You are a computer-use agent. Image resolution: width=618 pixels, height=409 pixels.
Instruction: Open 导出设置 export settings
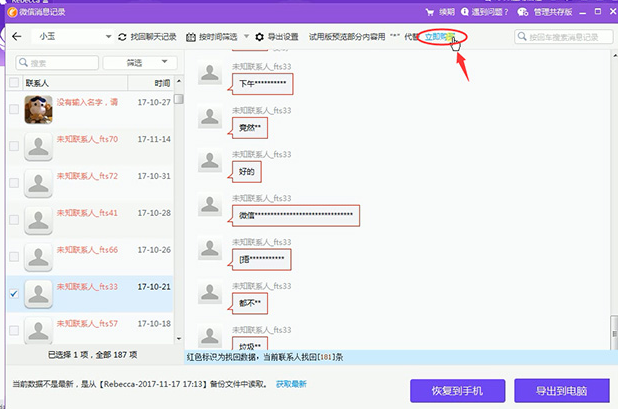[283, 37]
